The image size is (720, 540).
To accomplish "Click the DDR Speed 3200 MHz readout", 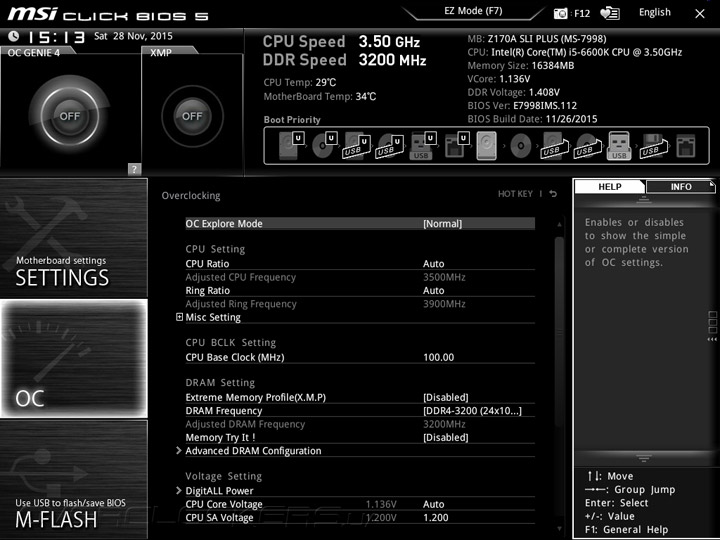I will tap(344, 60).
